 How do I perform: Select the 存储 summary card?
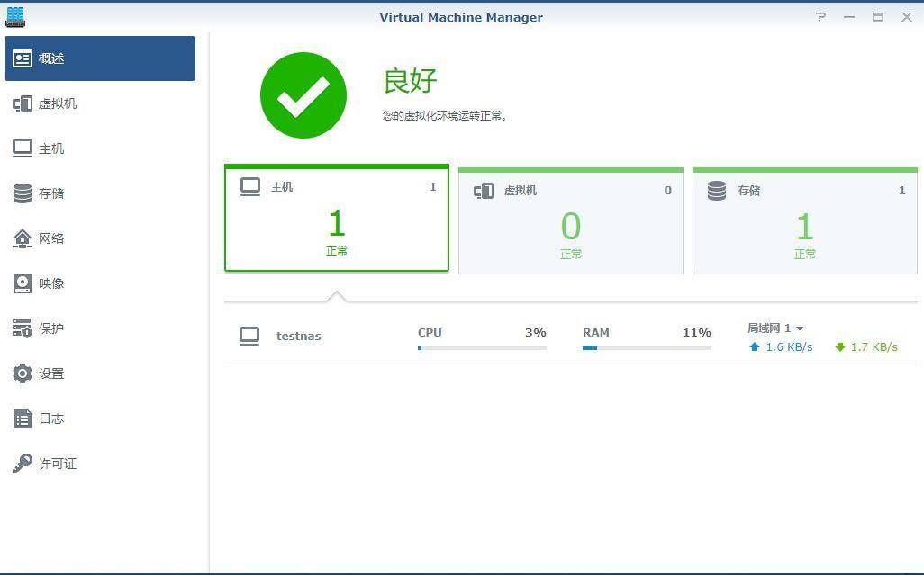pyautogui.click(x=805, y=220)
